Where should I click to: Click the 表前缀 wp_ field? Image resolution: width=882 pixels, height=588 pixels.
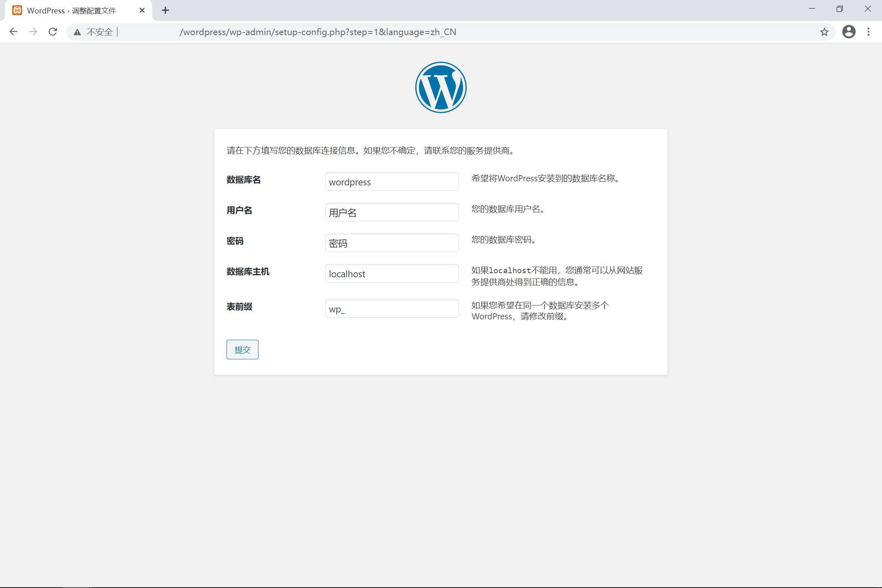click(x=392, y=309)
